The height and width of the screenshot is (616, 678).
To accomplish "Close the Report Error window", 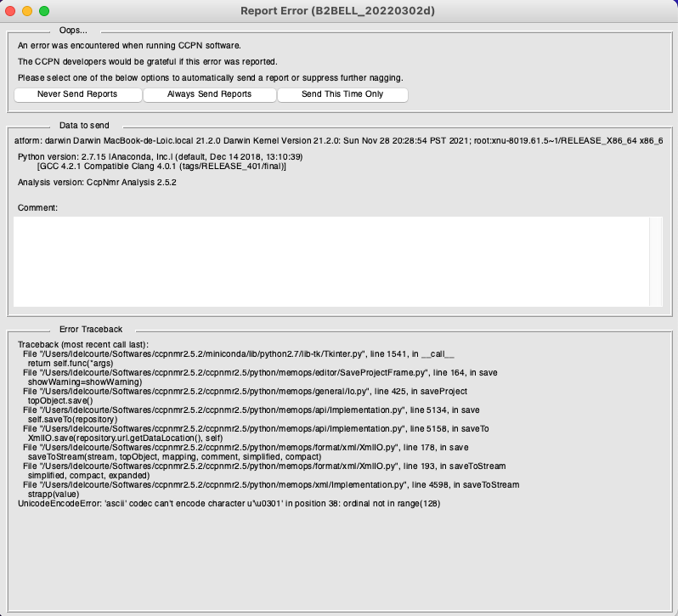I will pos(11,11).
